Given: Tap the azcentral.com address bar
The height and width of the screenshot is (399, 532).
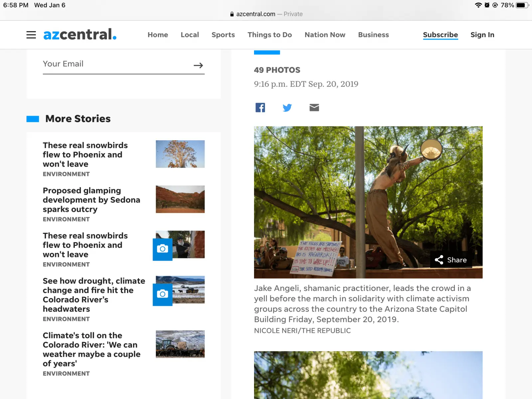Looking at the screenshot, I should [266, 14].
